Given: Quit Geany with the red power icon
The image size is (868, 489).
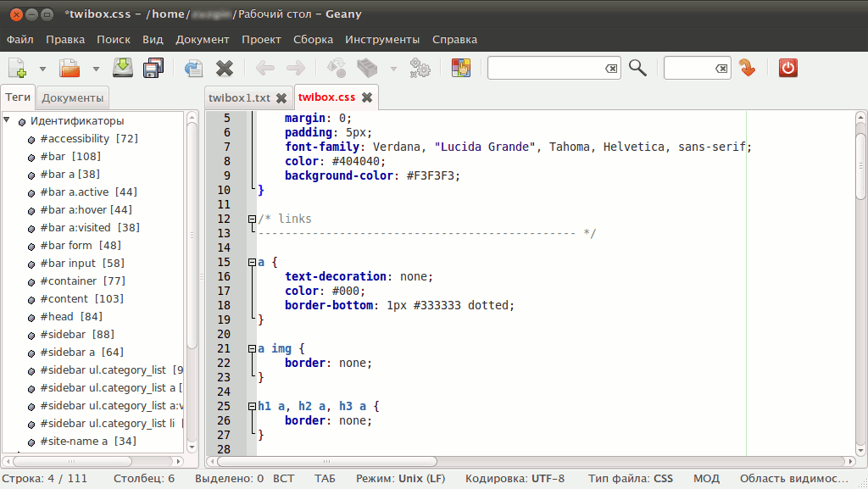Looking at the screenshot, I should point(787,68).
